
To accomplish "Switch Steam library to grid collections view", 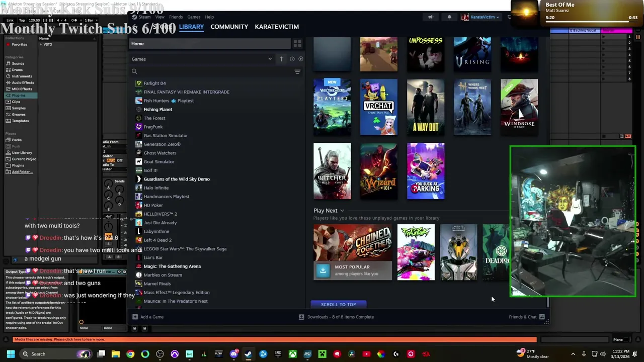I will click(297, 44).
